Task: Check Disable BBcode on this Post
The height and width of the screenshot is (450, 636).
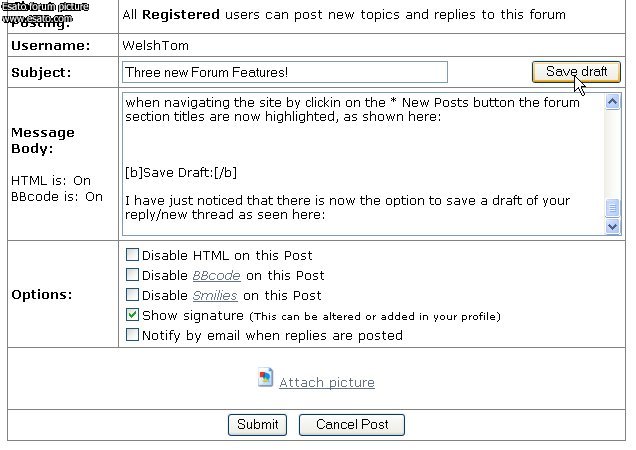Action: 132,275
